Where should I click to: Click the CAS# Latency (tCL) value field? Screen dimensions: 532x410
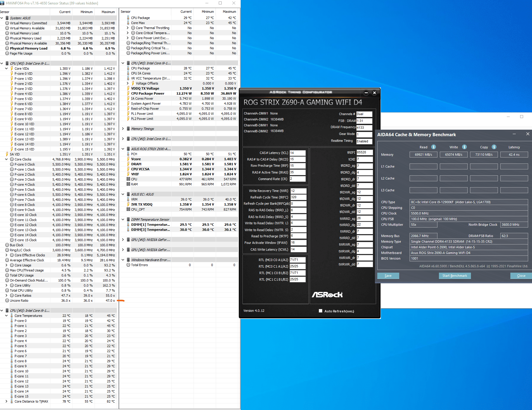[x=298, y=153]
